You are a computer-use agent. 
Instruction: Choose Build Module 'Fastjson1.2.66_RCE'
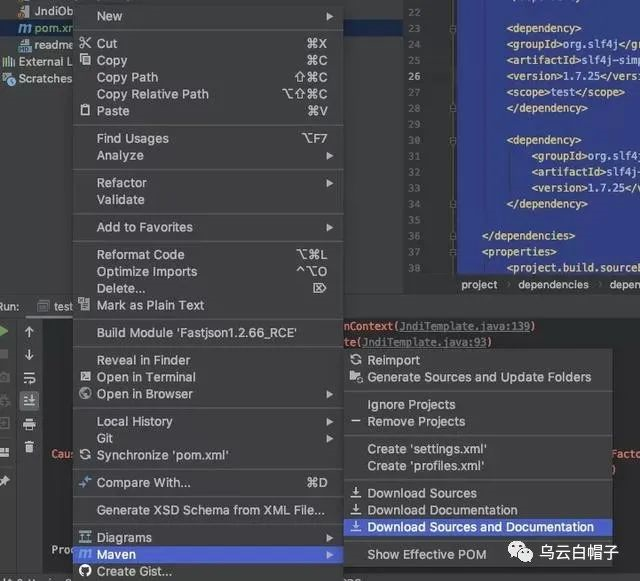click(x=208, y=333)
